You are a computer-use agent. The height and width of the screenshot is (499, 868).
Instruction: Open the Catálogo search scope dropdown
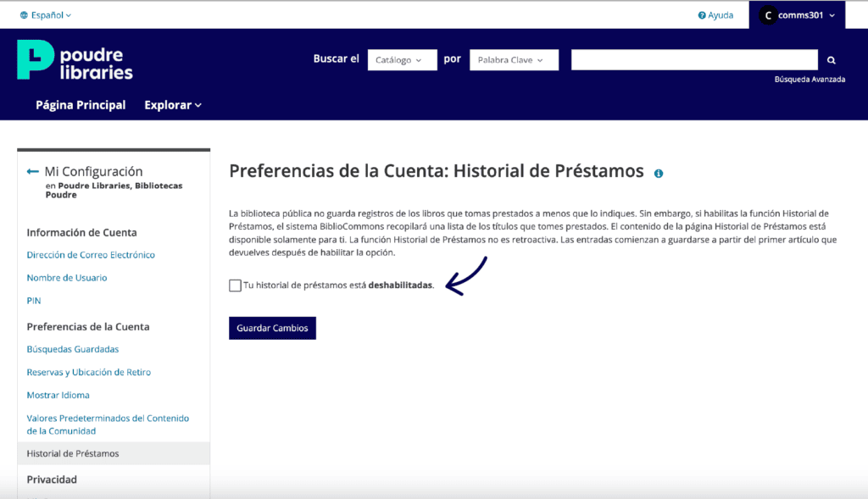pos(402,60)
